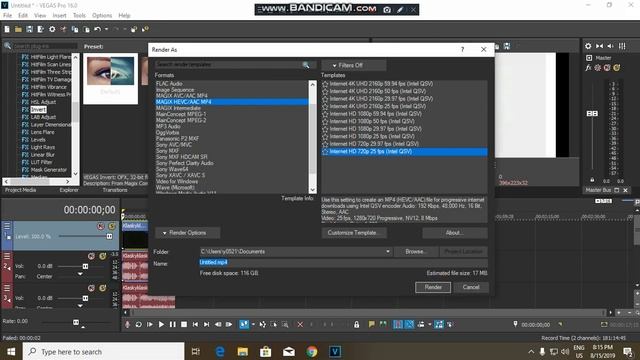Solo audio track 2
640x360 pixels.
(x=102, y=256)
